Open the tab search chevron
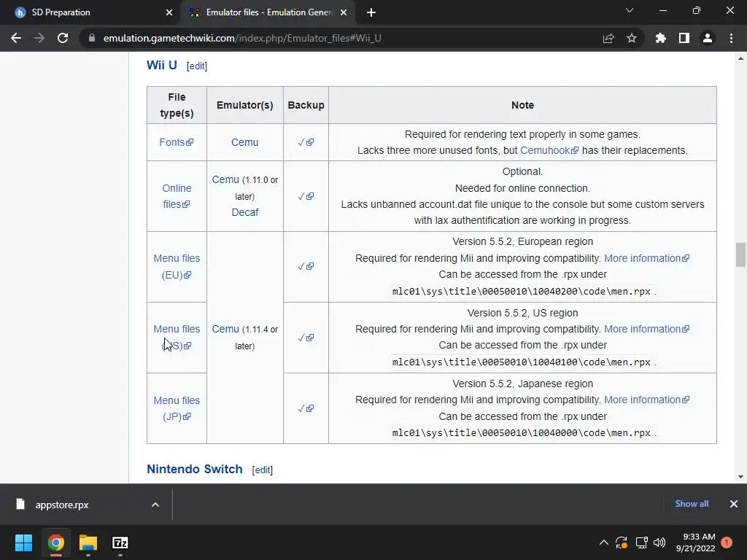 coord(630,10)
